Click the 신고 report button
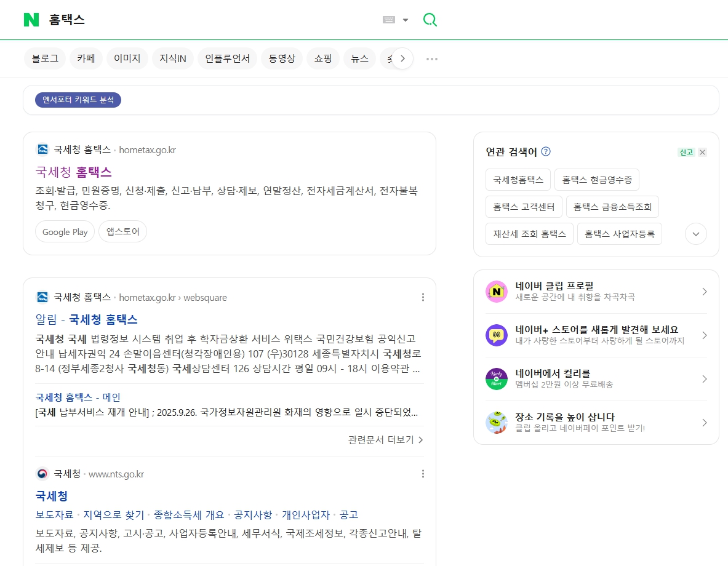Image resolution: width=728 pixels, height=566 pixels. (x=686, y=153)
